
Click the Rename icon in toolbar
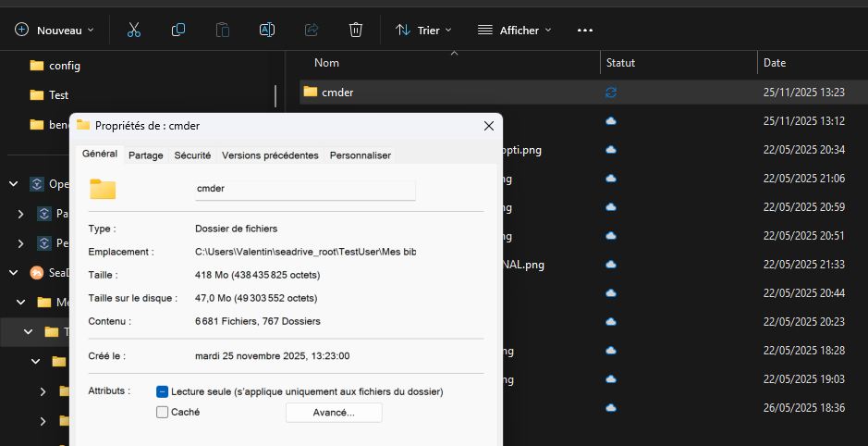pos(267,30)
